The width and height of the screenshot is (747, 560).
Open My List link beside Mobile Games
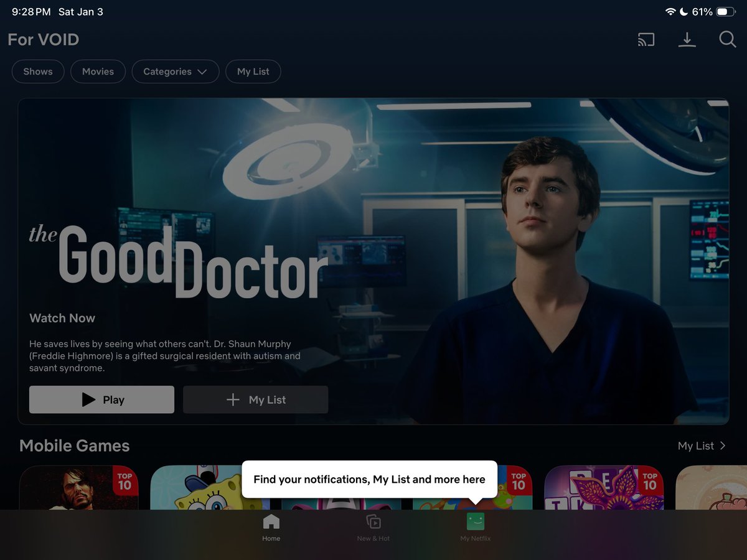tap(702, 446)
